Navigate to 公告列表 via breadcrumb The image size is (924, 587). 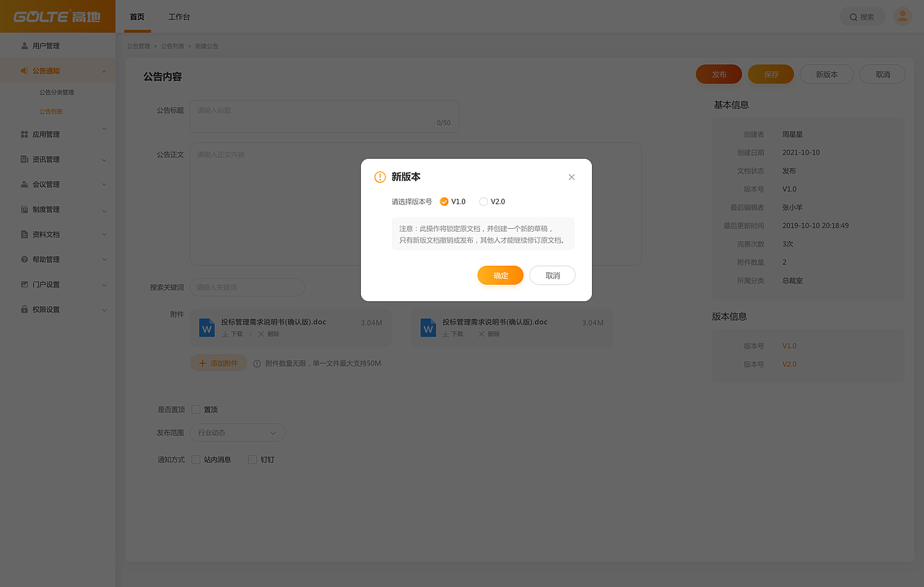tap(172, 45)
